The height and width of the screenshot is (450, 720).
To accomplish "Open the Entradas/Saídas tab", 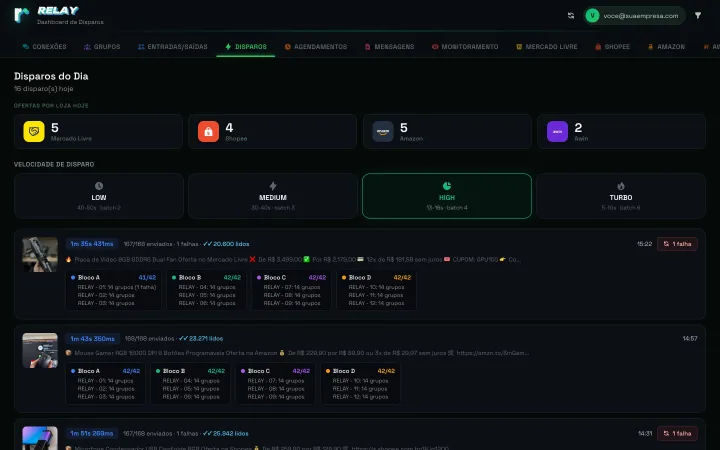I will tap(173, 47).
